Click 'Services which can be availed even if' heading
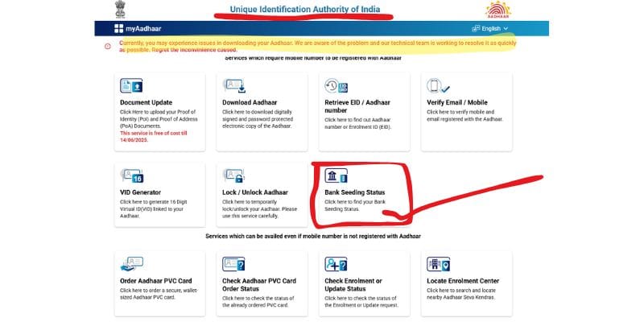The image size is (644, 322). [313, 237]
